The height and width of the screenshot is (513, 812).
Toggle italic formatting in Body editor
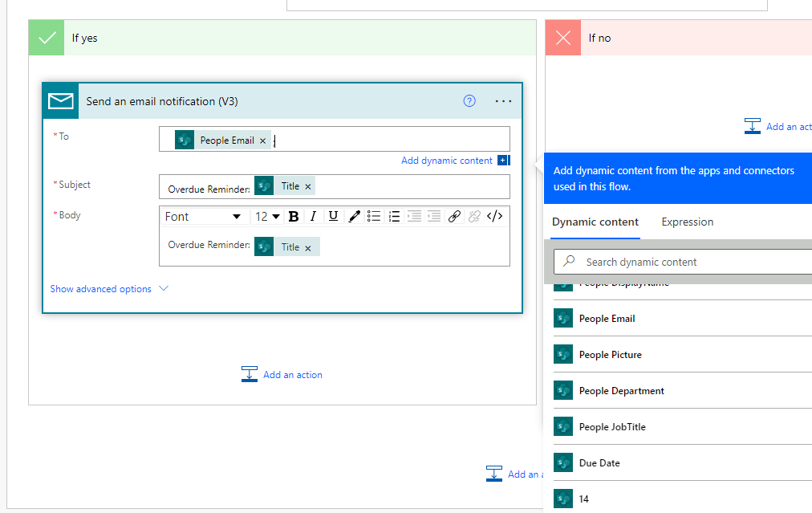(x=313, y=217)
